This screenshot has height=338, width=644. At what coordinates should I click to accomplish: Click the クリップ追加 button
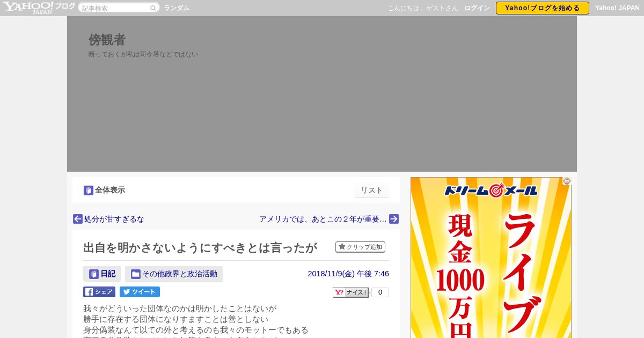click(x=360, y=247)
